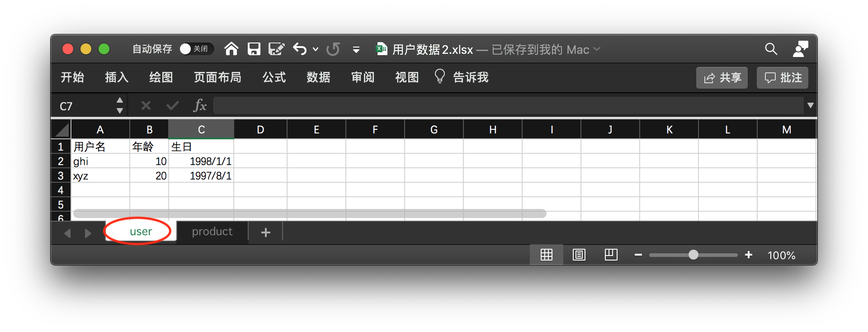868x332 pixels.
Task: Click previous sheet navigation arrow
Action: [x=68, y=233]
